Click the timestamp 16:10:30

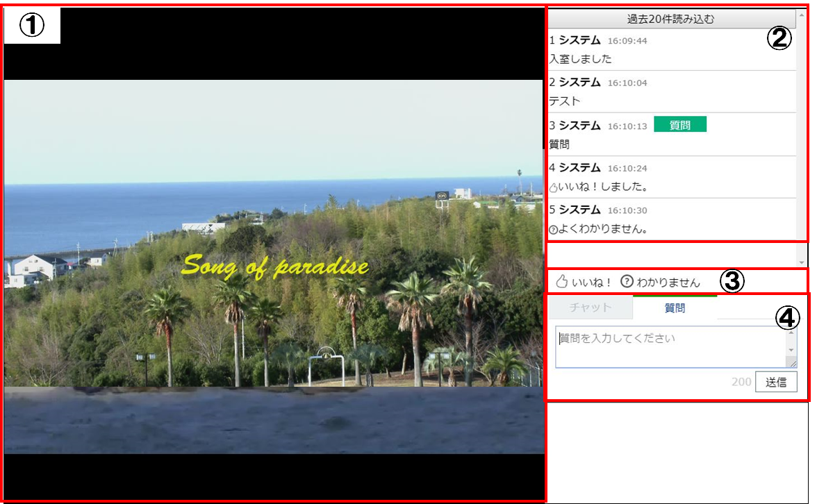[627, 210]
